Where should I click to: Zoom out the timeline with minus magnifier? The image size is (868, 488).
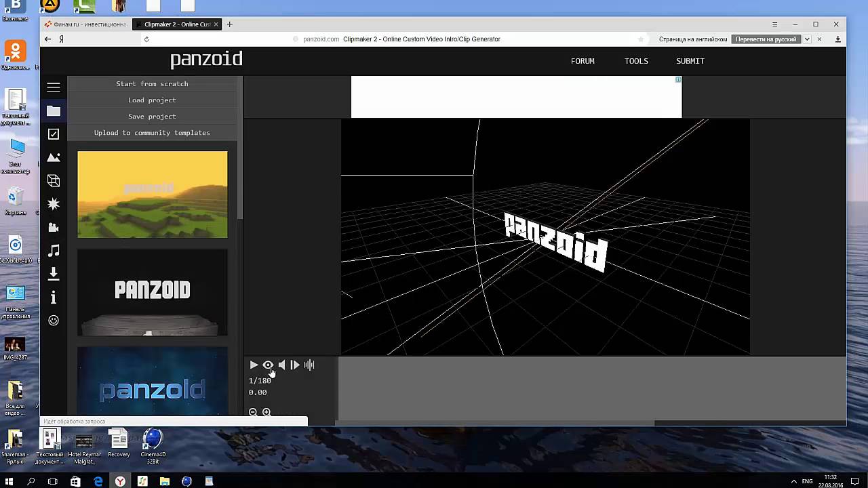(253, 412)
